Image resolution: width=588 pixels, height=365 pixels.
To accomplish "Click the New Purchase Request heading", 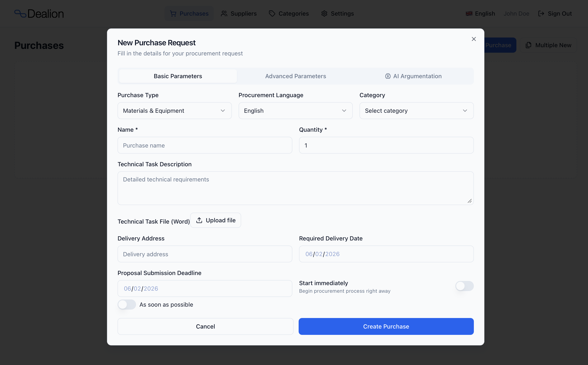I will point(156,43).
